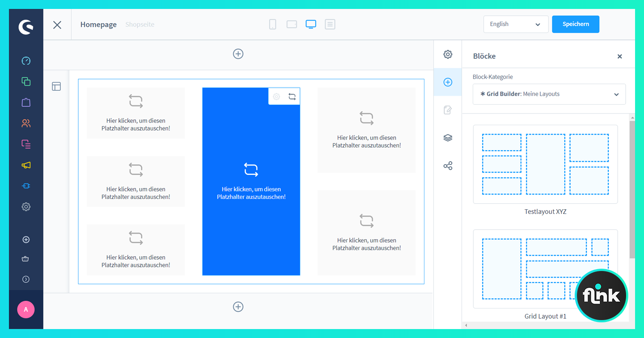This screenshot has height=338, width=644.
Task: Expand sidebar using the circled arrow icon
Action: (x=26, y=279)
